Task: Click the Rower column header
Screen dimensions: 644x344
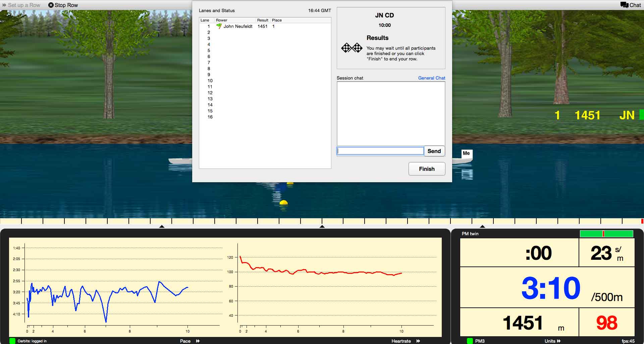Action: (x=222, y=20)
